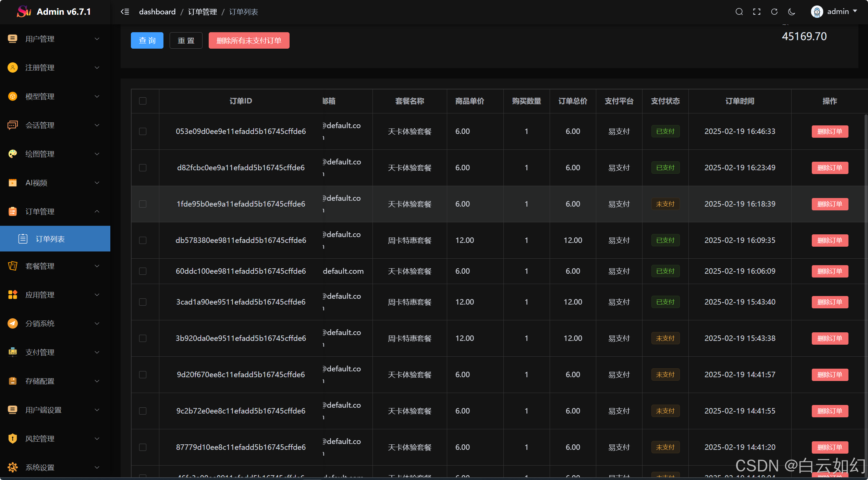Collapse sidebar with the menu fold icon
868x480 pixels.
click(x=125, y=12)
